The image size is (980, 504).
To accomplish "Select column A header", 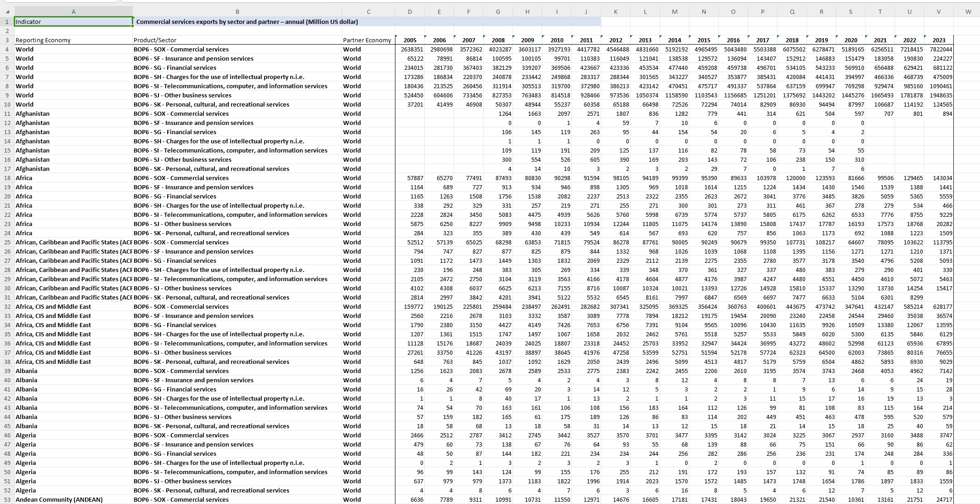I will click(x=73, y=12).
